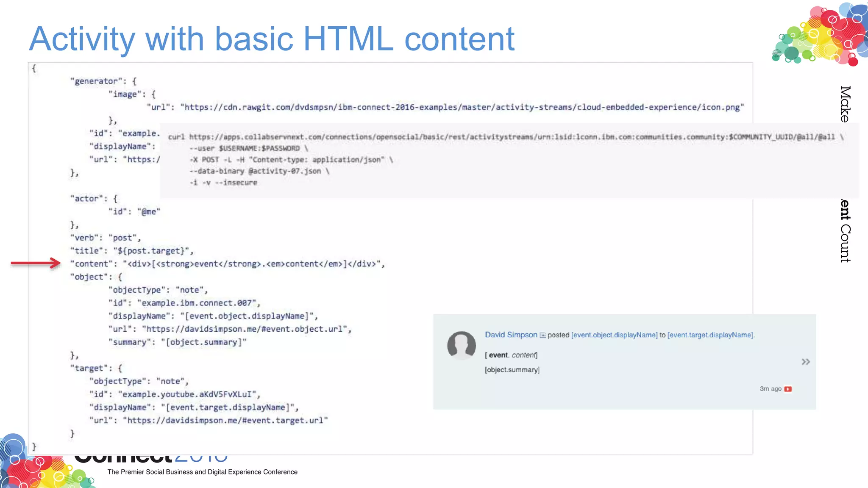
Task: Click the "title": "${post.target}" line
Action: 132,251
